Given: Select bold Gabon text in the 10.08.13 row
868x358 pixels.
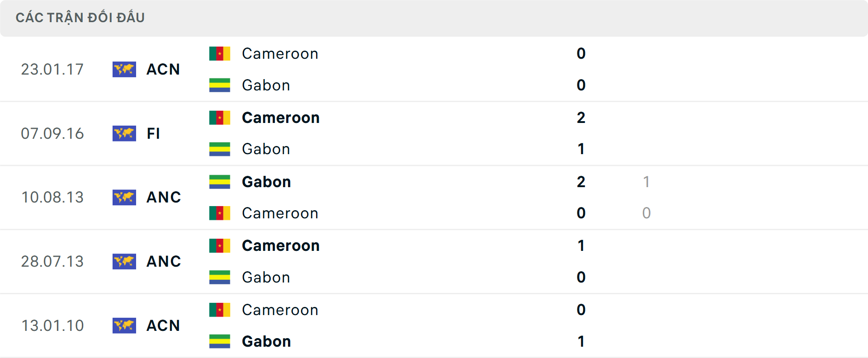Looking at the screenshot, I should pos(266,182).
